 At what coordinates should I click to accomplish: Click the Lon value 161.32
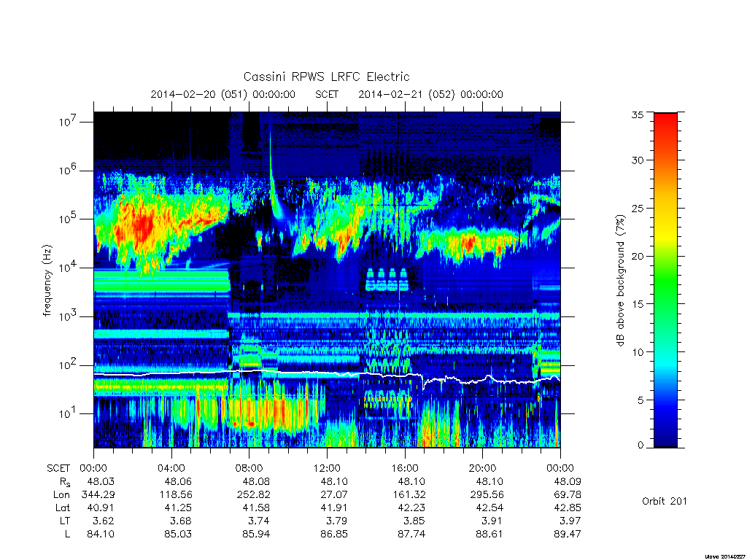409,494
